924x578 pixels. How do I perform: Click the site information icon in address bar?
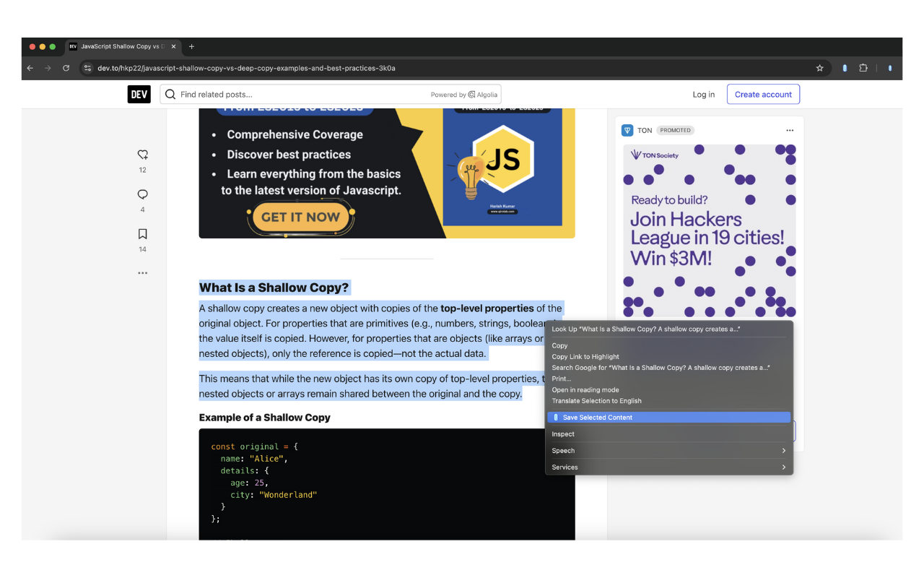87,67
